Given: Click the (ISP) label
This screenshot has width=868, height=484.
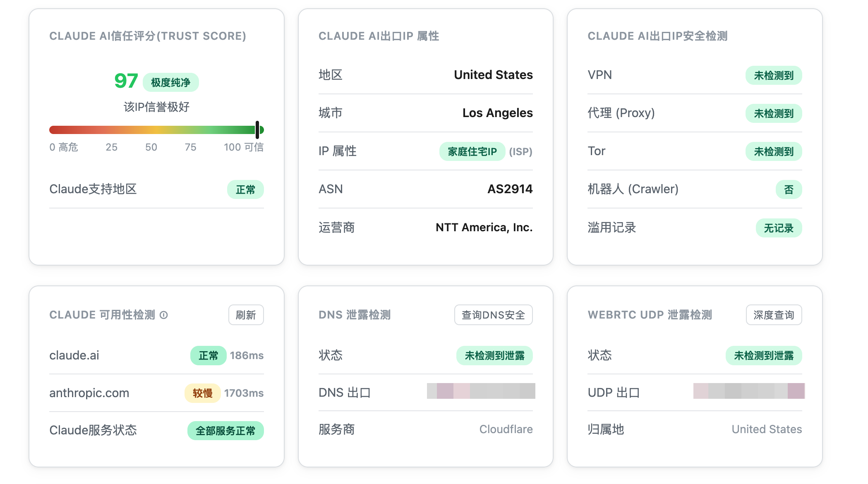Looking at the screenshot, I should pos(520,152).
